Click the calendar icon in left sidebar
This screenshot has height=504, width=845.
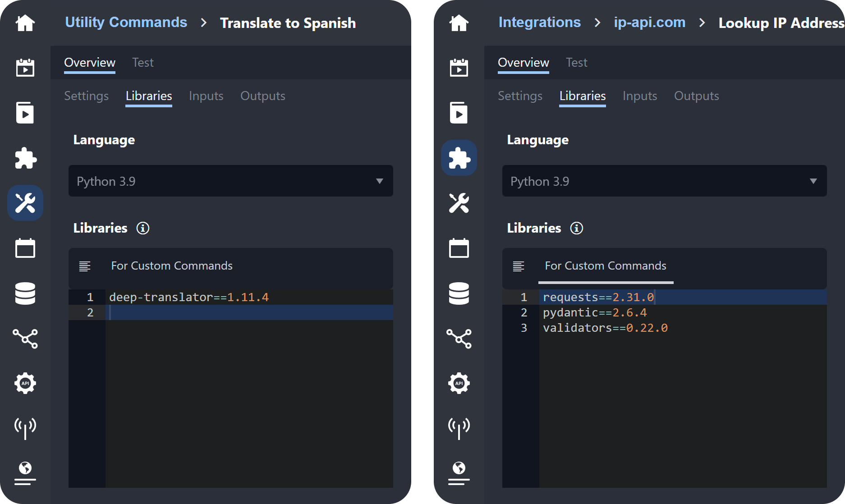[x=25, y=248]
